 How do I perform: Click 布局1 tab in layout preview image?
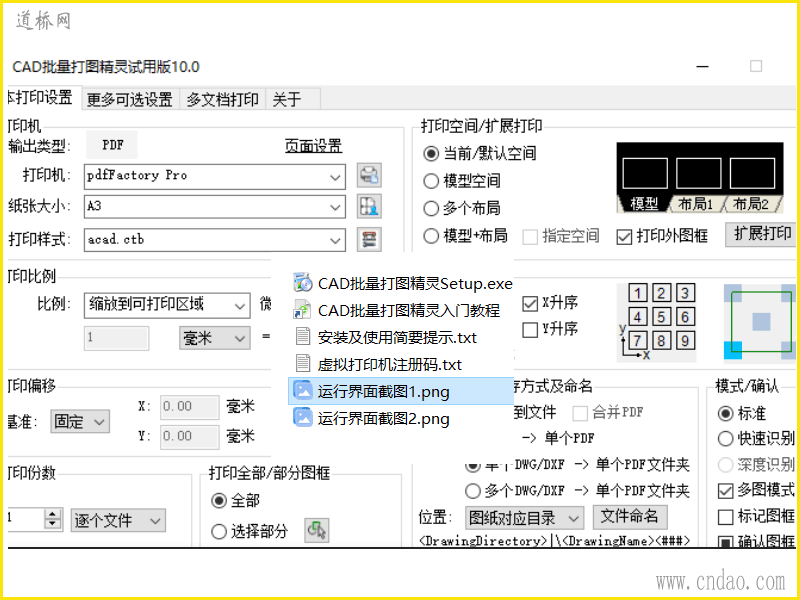695,204
